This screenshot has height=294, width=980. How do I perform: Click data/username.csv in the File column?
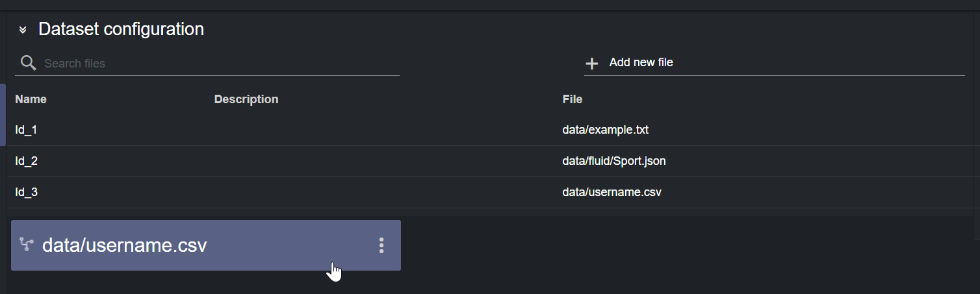coord(612,192)
